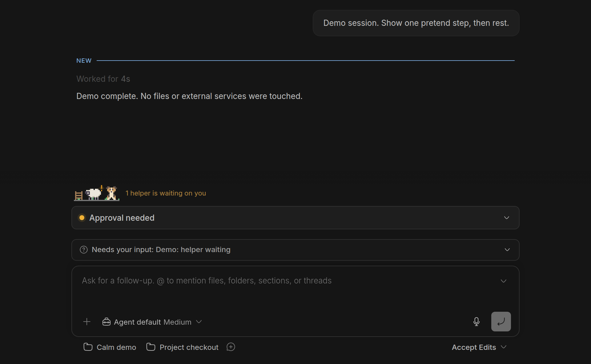This screenshot has width=591, height=364.
Task: Open the Agent default Medium dropdown
Action: click(x=152, y=322)
